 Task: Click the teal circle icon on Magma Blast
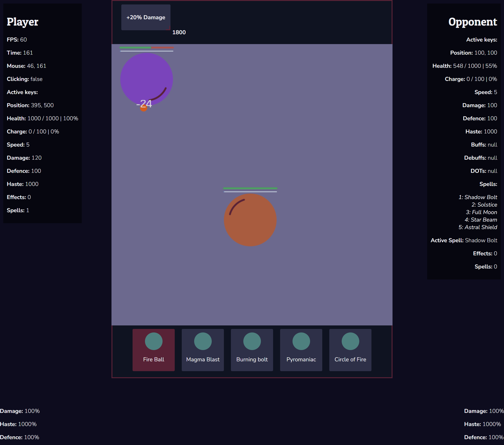(203, 341)
